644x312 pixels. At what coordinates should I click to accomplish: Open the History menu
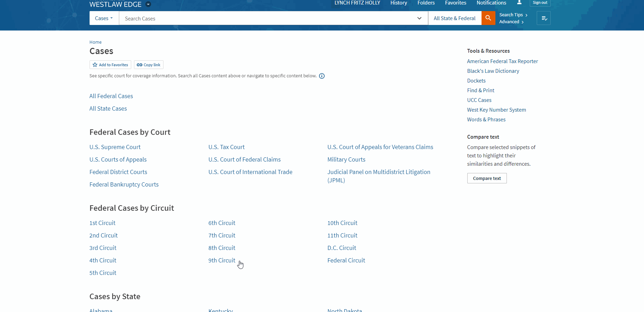[x=399, y=3]
